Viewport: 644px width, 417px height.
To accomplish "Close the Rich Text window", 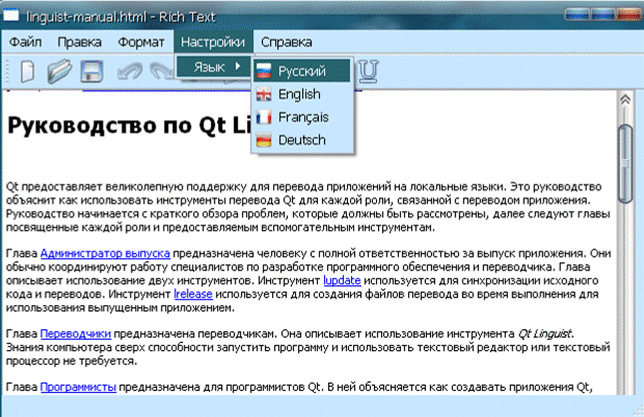I will coord(628,15).
